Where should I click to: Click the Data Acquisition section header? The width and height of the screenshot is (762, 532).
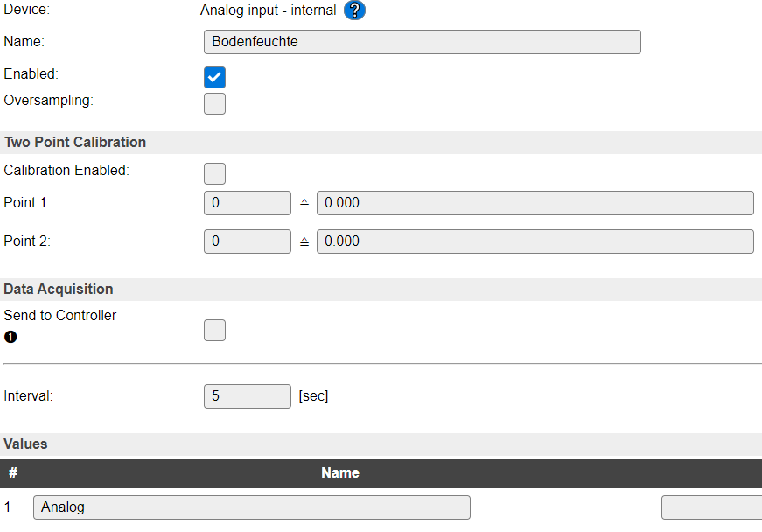click(x=381, y=290)
